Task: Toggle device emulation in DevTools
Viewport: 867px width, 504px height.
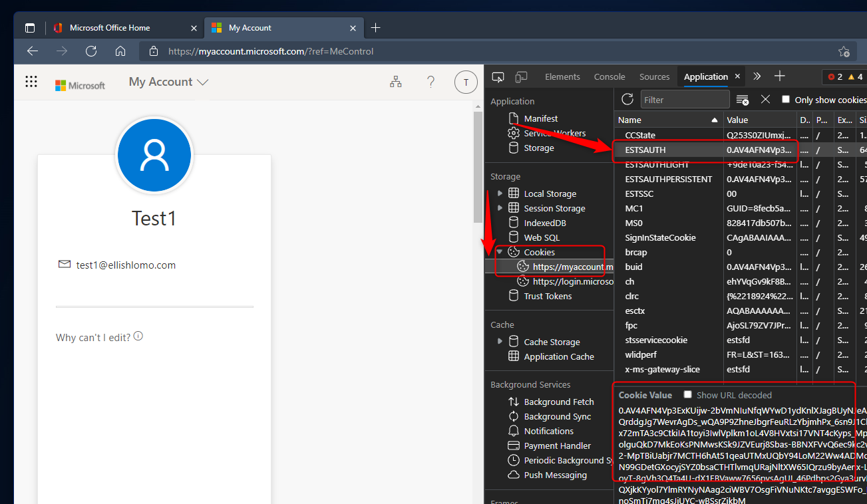Action: (521, 76)
